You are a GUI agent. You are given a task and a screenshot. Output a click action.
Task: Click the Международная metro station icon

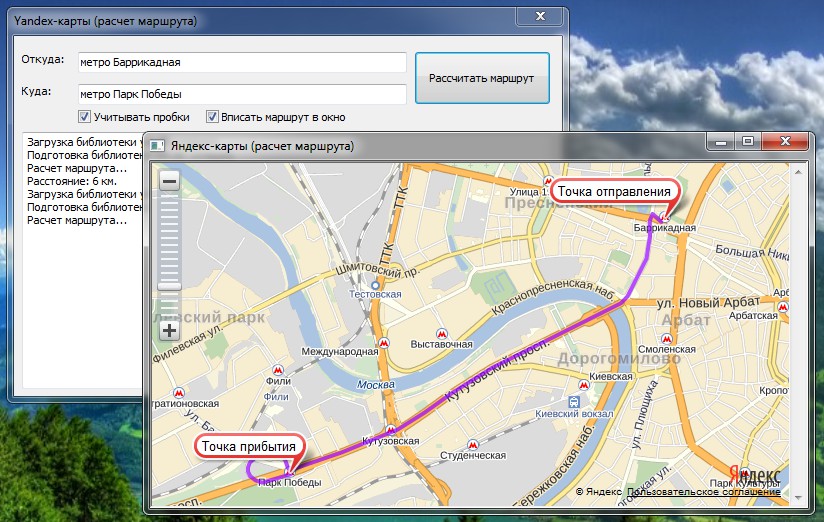coord(384,343)
